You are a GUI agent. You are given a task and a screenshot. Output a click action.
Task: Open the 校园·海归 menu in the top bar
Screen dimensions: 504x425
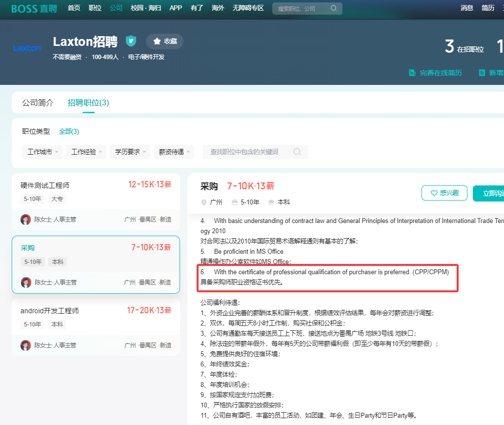[x=146, y=8]
